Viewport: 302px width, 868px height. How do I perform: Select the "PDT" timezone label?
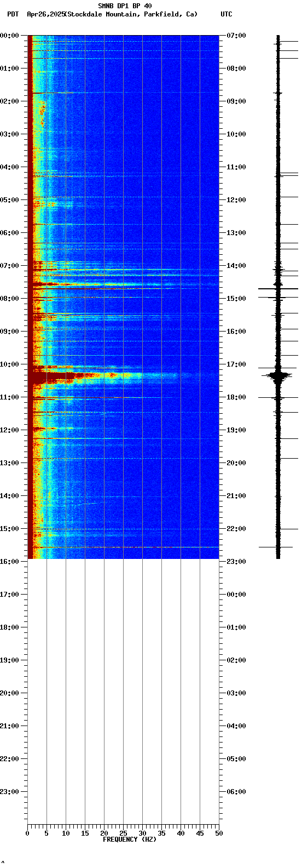point(13,14)
